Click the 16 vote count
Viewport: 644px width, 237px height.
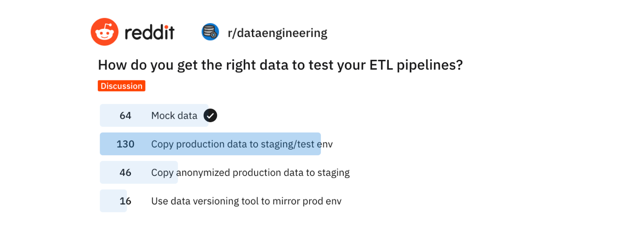point(125,201)
